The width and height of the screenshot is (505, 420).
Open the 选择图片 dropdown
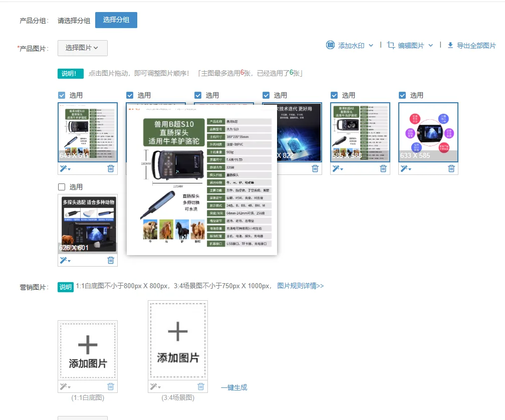click(83, 48)
